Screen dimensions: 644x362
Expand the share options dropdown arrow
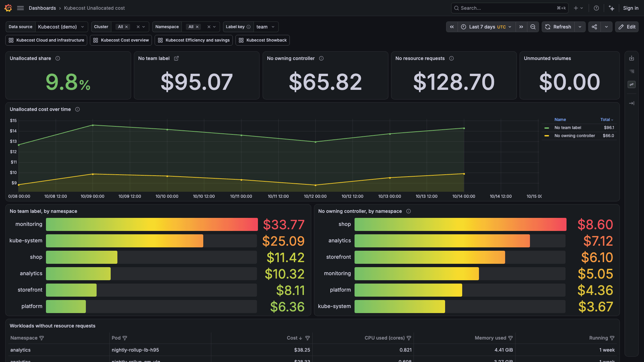coord(606,27)
